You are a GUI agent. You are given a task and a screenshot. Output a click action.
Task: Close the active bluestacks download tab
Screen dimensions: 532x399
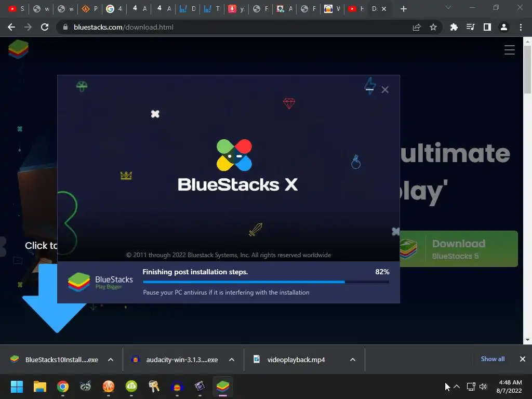pos(384,9)
